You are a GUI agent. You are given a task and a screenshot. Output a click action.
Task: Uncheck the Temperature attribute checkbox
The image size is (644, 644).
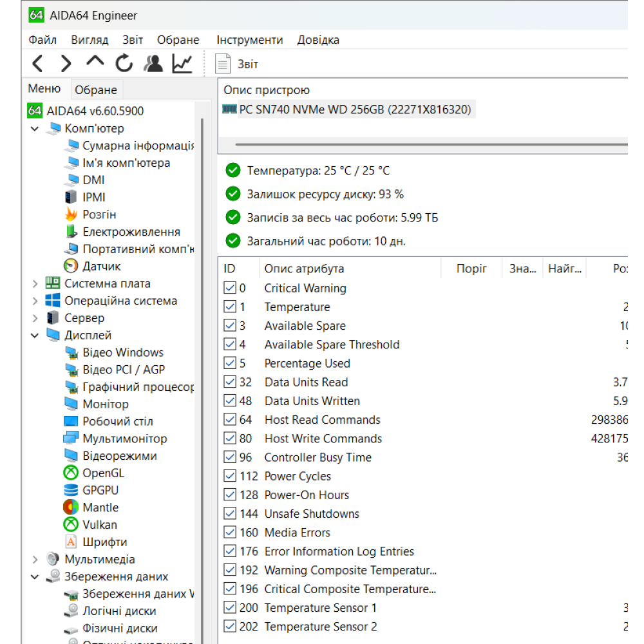coord(230,307)
